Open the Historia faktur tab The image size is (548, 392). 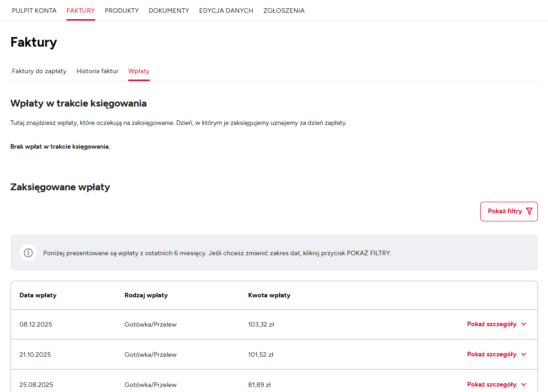[98, 71]
